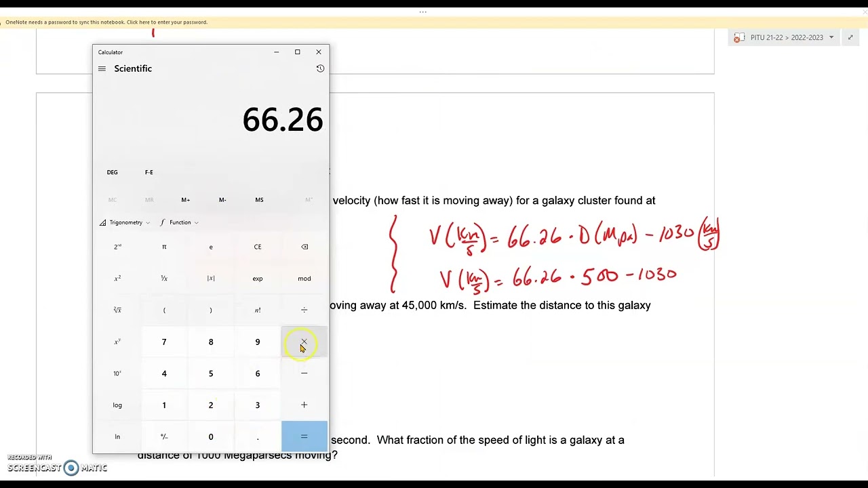This screenshot has width=868, height=488.
Task: Toggle the 2nd function key
Action: (117, 247)
